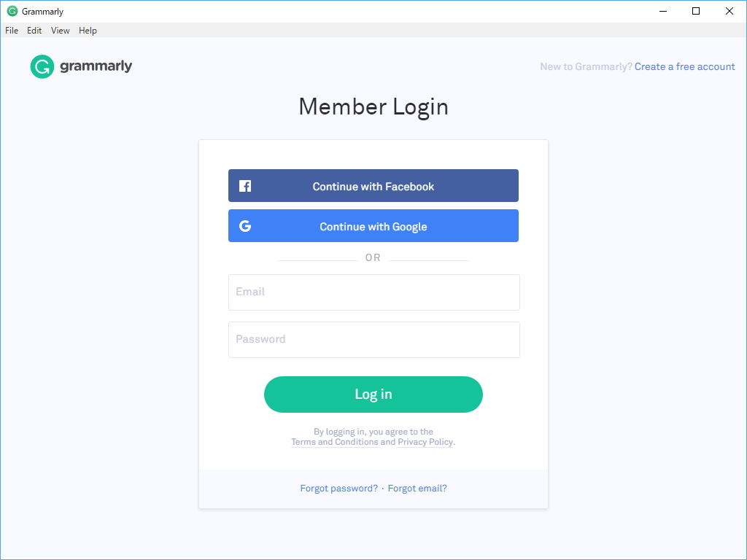Click the Grammarly logo icon in header
This screenshot has width=747, height=560.
pos(42,66)
